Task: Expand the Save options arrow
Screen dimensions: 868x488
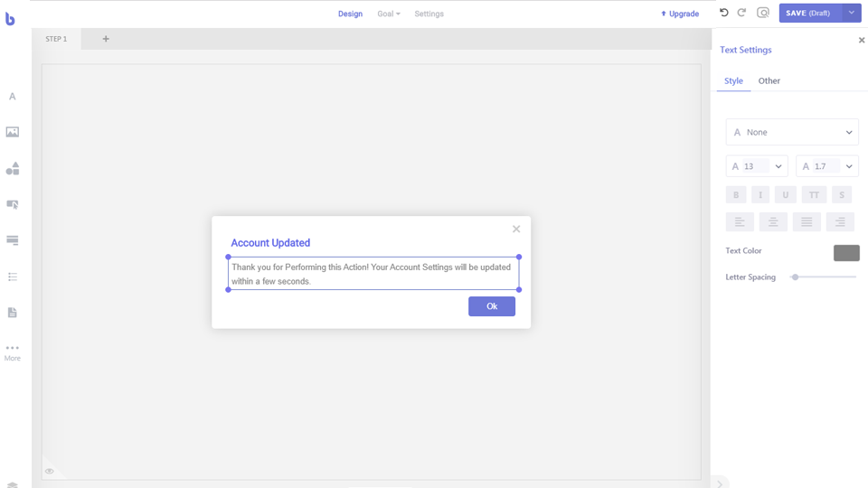Action: pos(852,13)
